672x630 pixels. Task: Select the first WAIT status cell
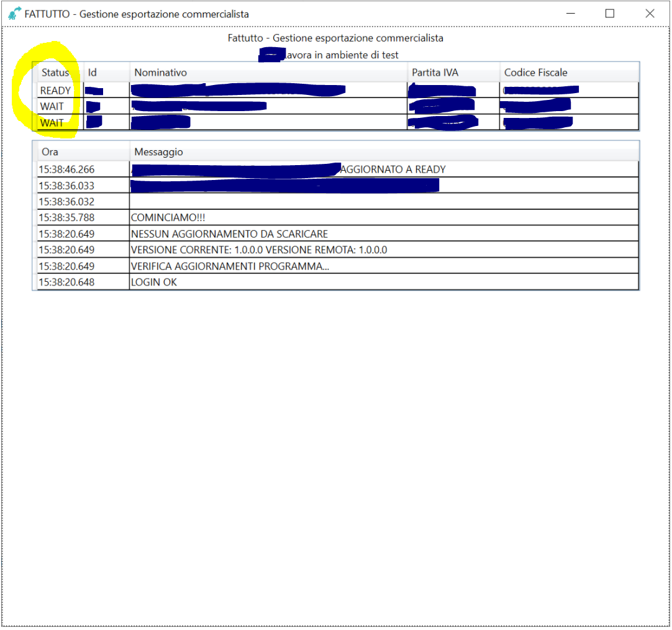tap(60, 106)
